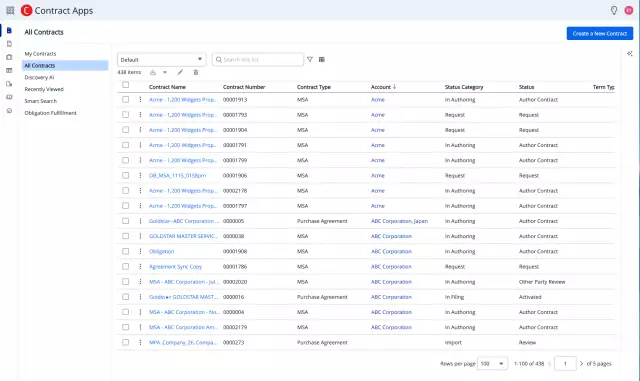
Task: Open My Contracts view
Action: click(40, 53)
